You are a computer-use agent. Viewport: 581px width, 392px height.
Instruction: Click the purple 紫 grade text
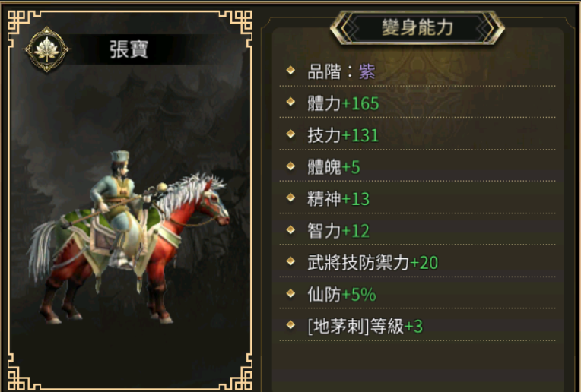(x=367, y=71)
